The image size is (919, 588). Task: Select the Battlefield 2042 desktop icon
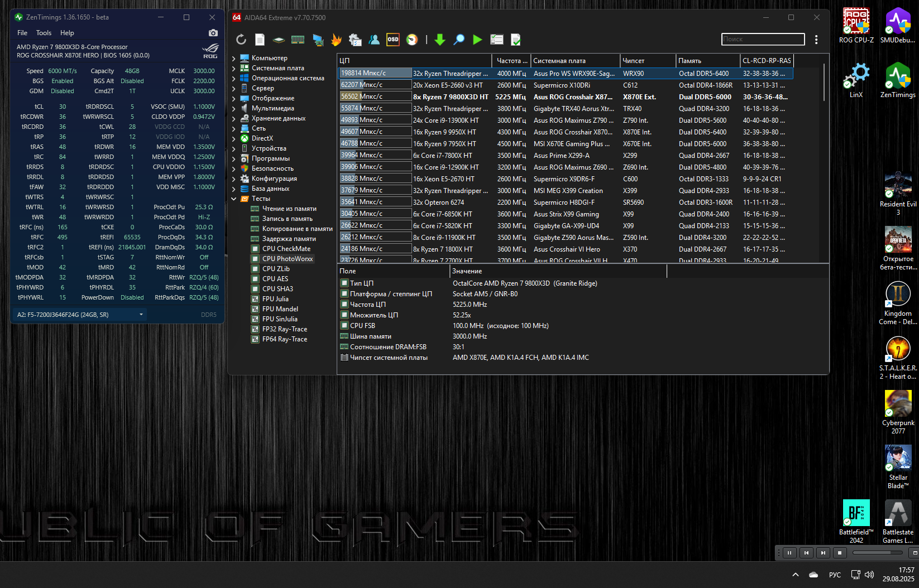coord(856,522)
